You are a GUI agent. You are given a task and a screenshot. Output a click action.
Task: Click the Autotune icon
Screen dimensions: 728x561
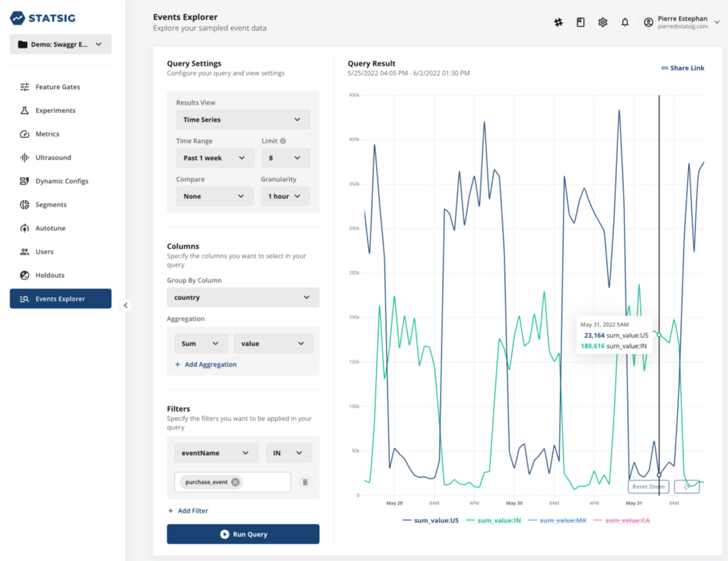[25, 228]
